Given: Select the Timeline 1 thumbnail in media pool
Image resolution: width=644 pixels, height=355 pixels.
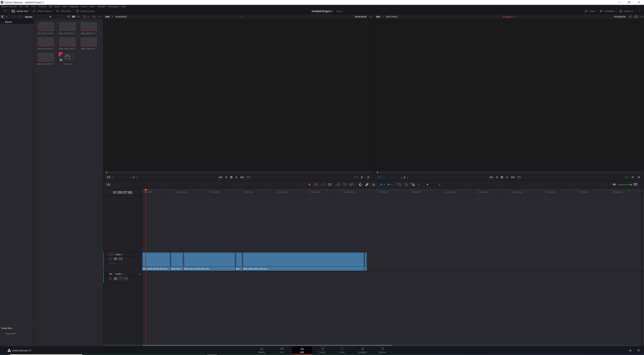Looking at the screenshot, I should click(x=67, y=57).
